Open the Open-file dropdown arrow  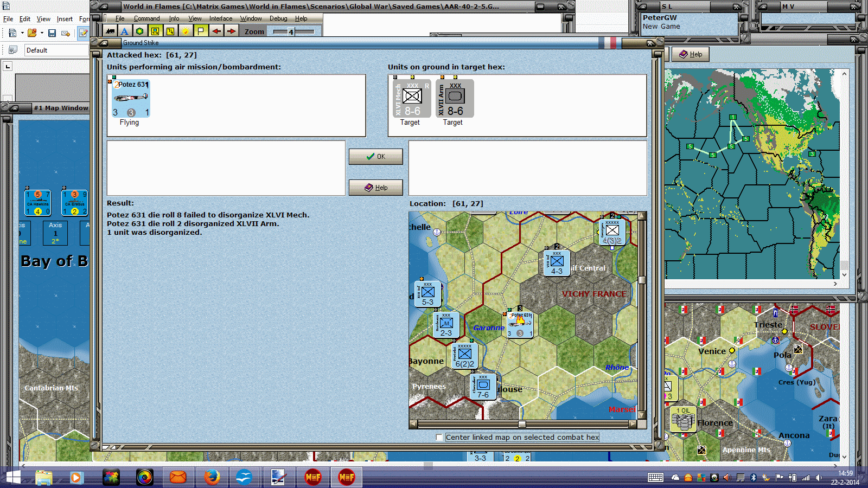[42, 33]
